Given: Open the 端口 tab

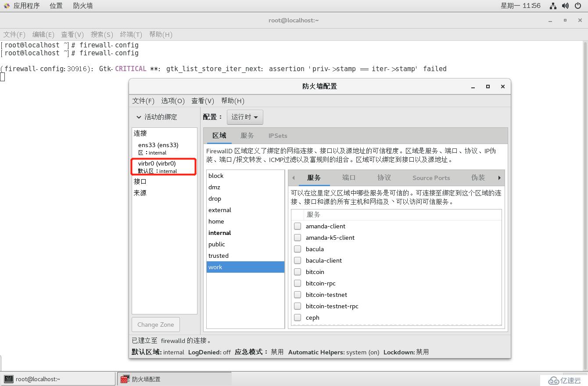Looking at the screenshot, I should click(x=349, y=178).
